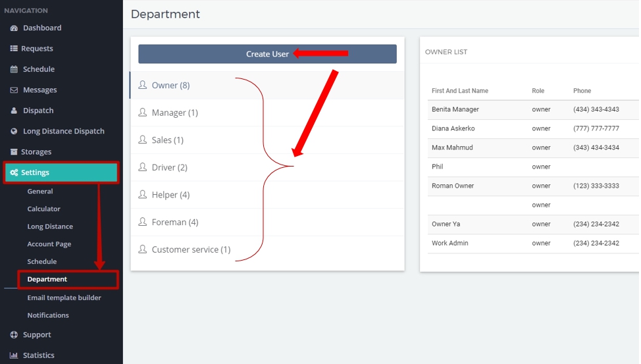The width and height of the screenshot is (641, 364).
Task: Open Benita Manager owner row
Action: pos(533,110)
